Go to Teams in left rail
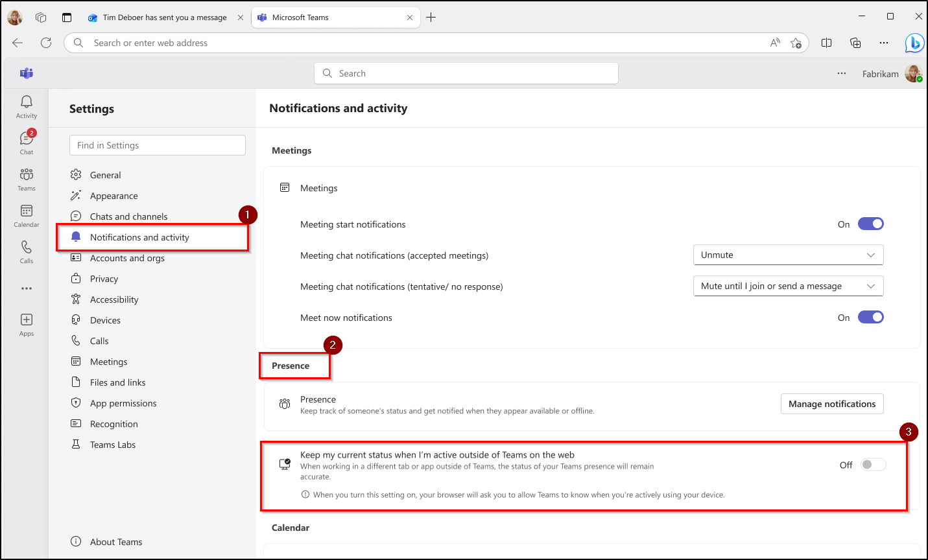The height and width of the screenshot is (560, 928). click(27, 179)
